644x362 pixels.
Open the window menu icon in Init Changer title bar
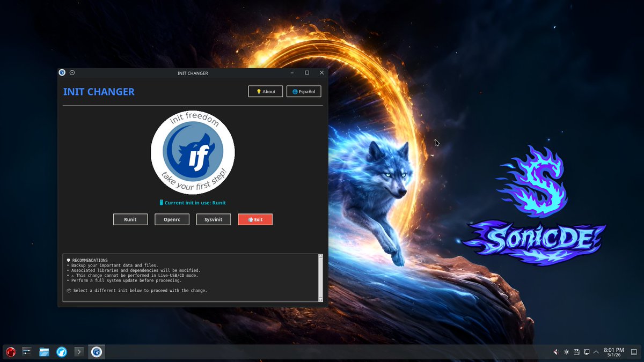(x=62, y=73)
